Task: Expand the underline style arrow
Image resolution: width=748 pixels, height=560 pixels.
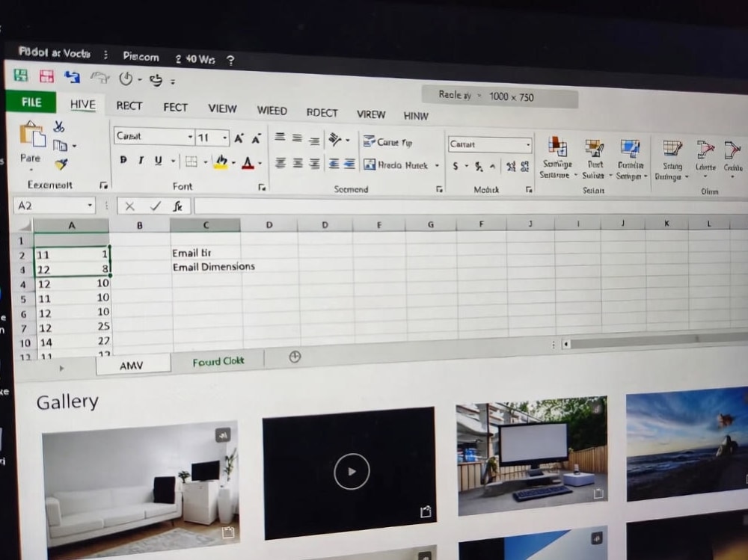Action: (173, 161)
